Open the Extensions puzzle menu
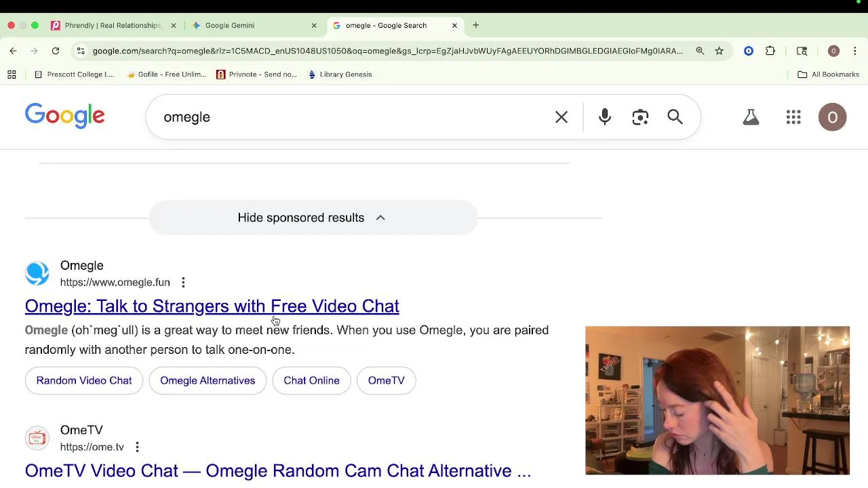 click(770, 51)
